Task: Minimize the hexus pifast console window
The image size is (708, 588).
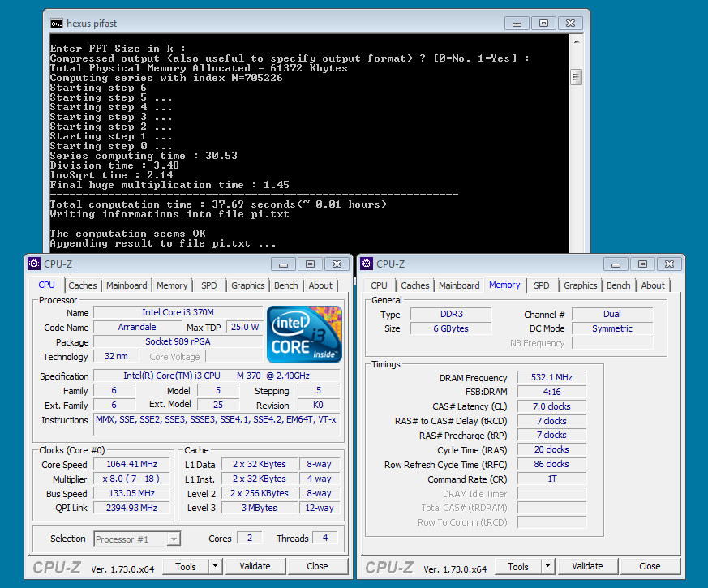Action: pos(517,23)
